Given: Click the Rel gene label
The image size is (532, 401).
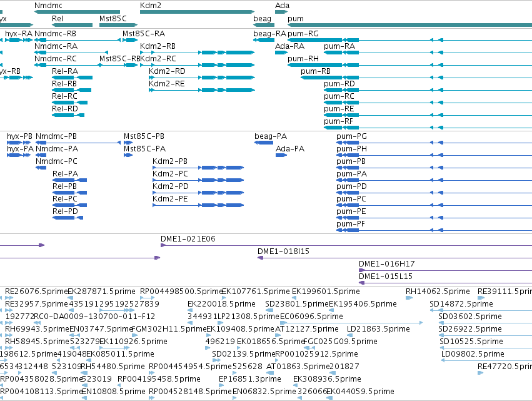Looking at the screenshot, I should point(58,19).
